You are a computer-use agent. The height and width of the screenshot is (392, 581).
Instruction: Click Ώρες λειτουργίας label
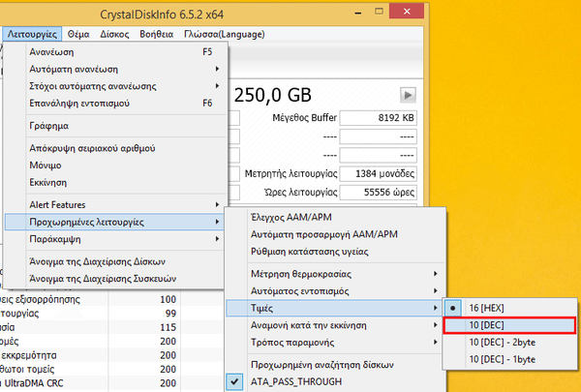[x=301, y=192]
